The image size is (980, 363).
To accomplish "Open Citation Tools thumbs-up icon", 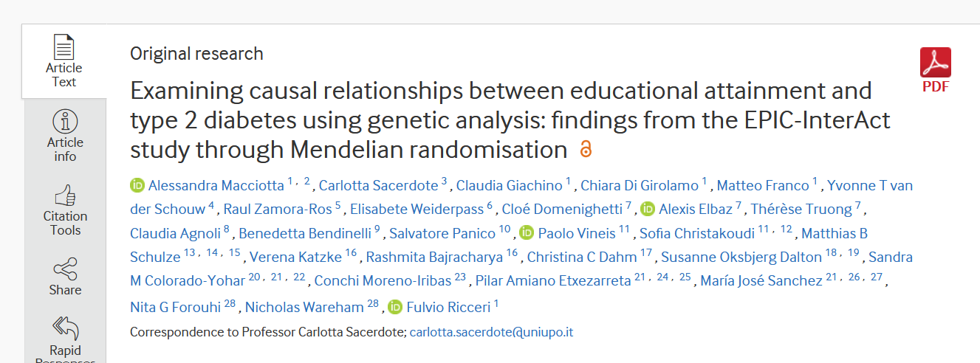I will pyautogui.click(x=65, y=196).
